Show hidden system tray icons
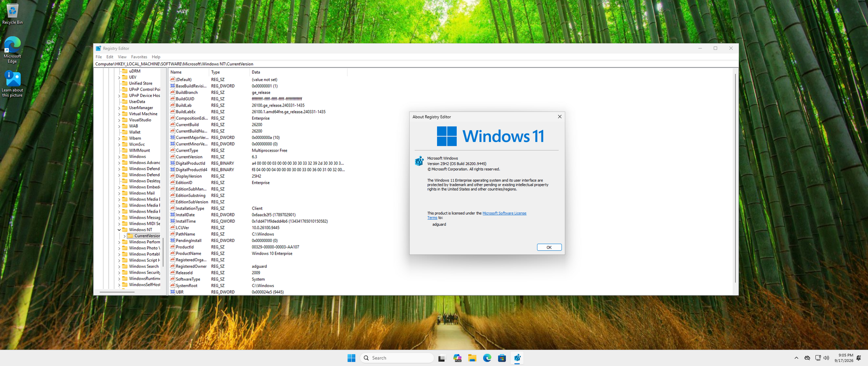Screen dimensions: 868x366 [x=796, y=358]
